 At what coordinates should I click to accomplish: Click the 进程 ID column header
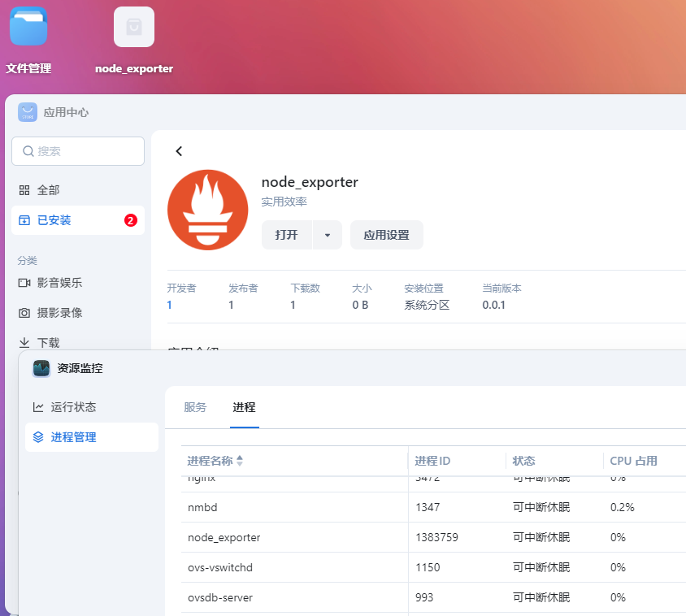tap(457, 461)
